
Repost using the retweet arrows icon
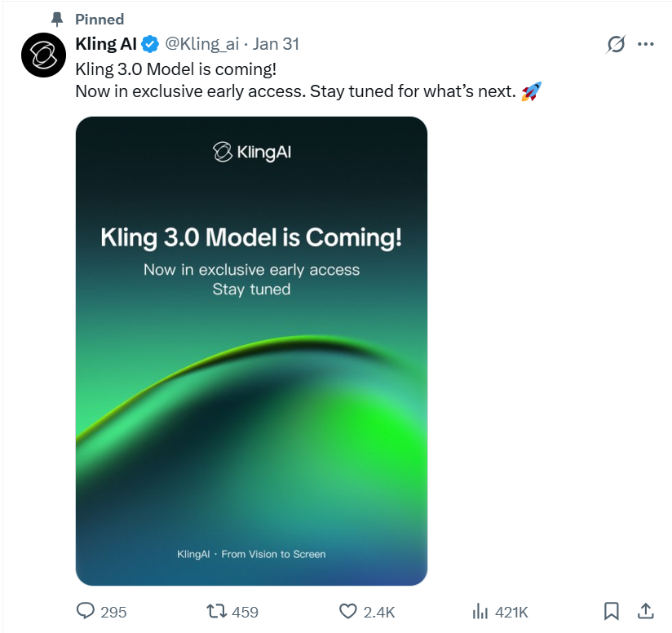pyautogui.click(x=217, y=611)
